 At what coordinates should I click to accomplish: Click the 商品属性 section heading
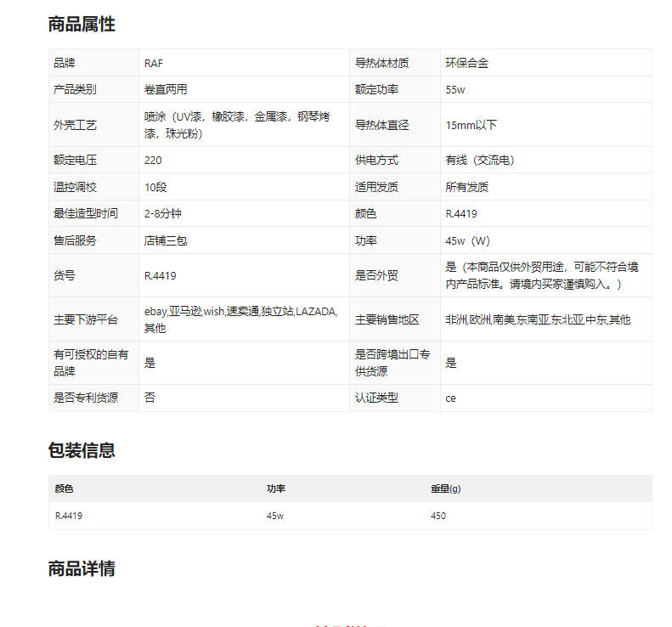point(82,25)
